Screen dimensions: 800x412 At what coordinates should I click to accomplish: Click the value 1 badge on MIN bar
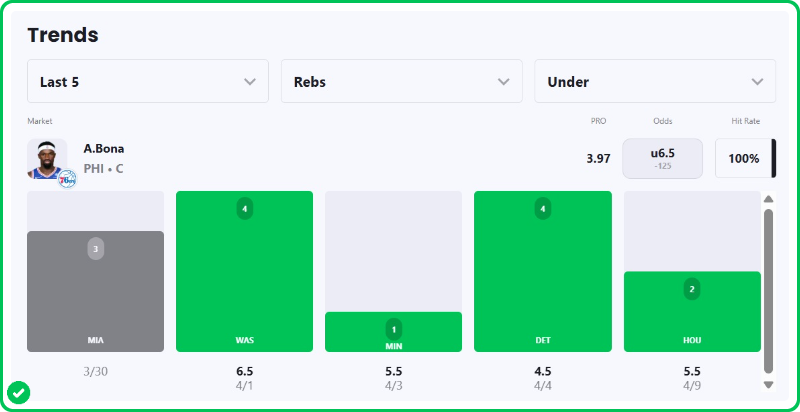click(393, 329)
